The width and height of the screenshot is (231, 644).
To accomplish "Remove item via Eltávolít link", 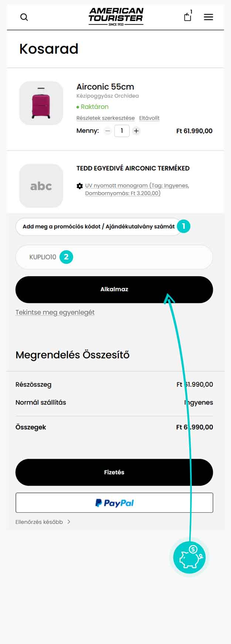I will (149, 118).
